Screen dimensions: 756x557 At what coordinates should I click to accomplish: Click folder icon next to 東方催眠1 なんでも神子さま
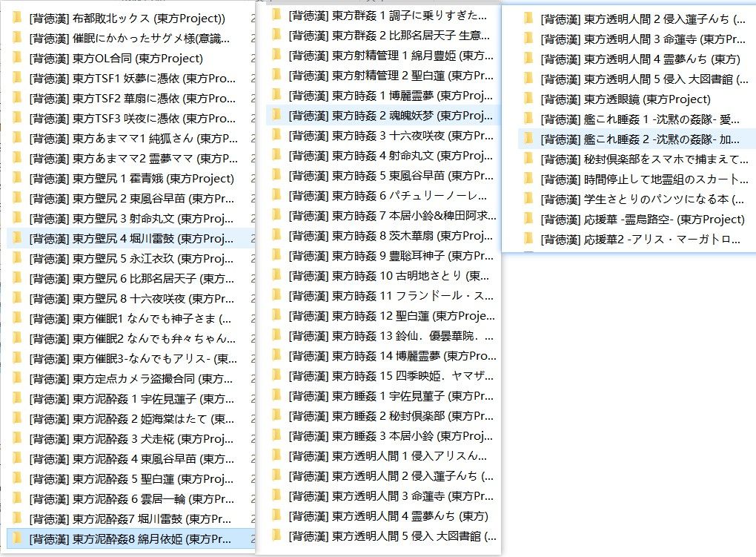[x=17, y=318]
